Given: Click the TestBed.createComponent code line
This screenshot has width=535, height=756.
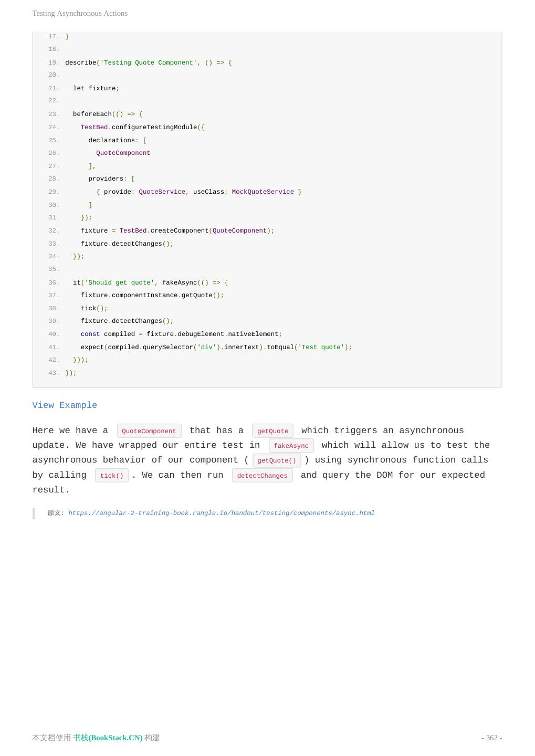Looking at the screenshot, I should coord(177,230).
